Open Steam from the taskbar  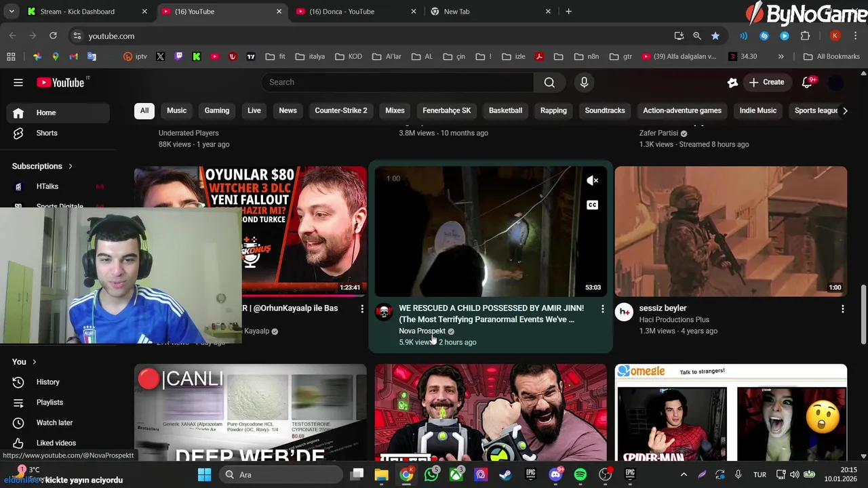coord(506,474)
